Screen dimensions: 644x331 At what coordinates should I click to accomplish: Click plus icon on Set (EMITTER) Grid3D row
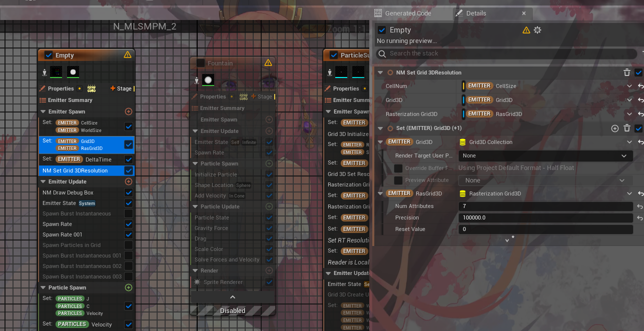(615, 128)
